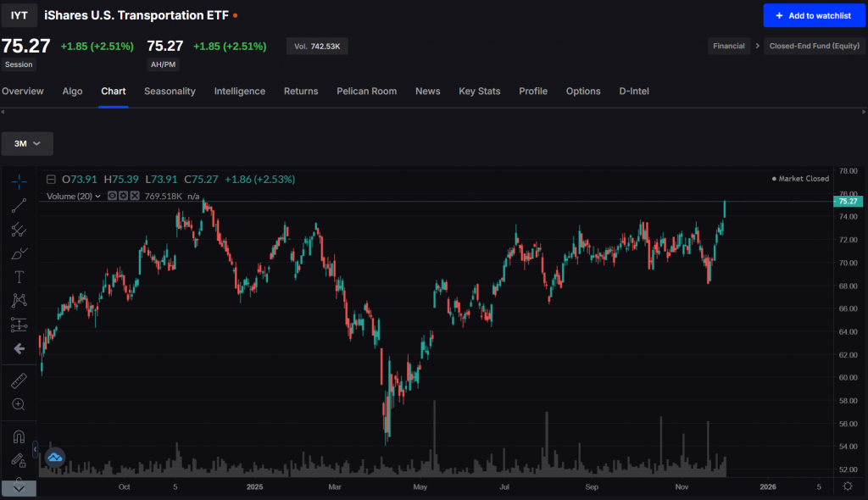868x500 pixels.
Task: Pick the ruler measure tool
Action: click(19, 381)
